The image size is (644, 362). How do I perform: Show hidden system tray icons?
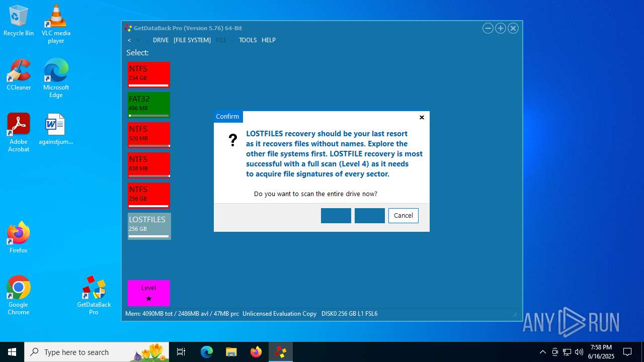542,352
